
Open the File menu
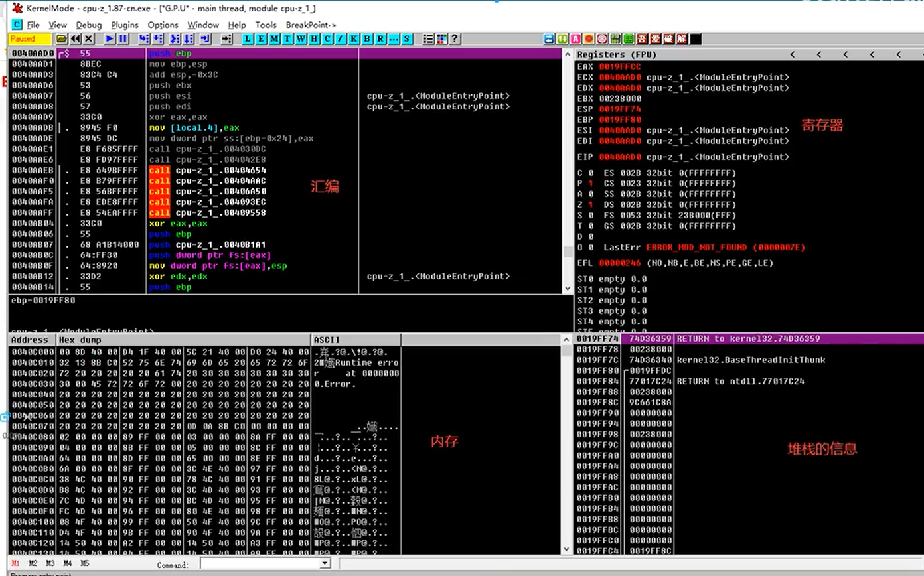(33, 25)
